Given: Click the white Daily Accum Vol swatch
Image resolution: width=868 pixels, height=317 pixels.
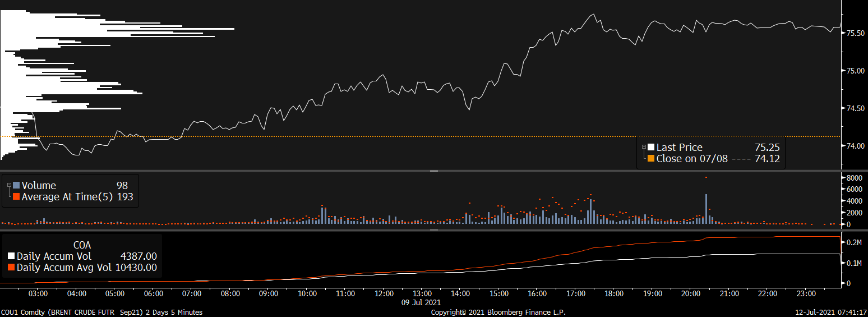Looking at the screenshot, I should (x=11, y=256).
